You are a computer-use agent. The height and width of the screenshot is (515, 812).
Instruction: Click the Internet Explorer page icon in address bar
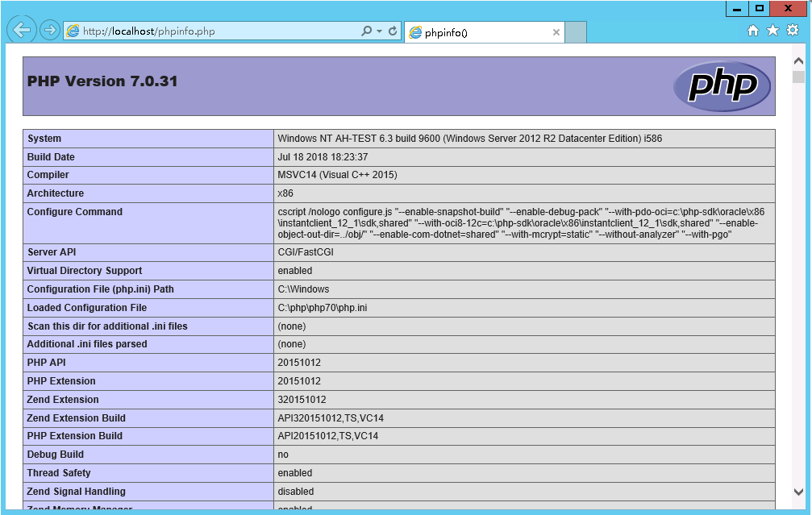pos(73,31)
